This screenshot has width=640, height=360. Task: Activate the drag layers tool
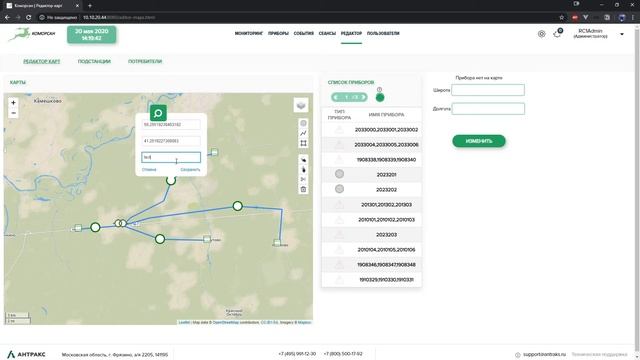[303, 169]
